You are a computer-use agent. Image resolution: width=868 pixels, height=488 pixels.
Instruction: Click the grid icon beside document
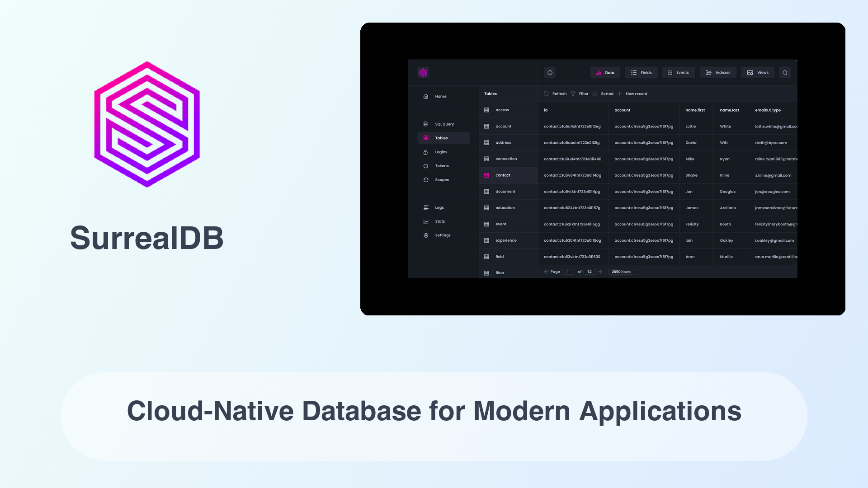point(486,192)
